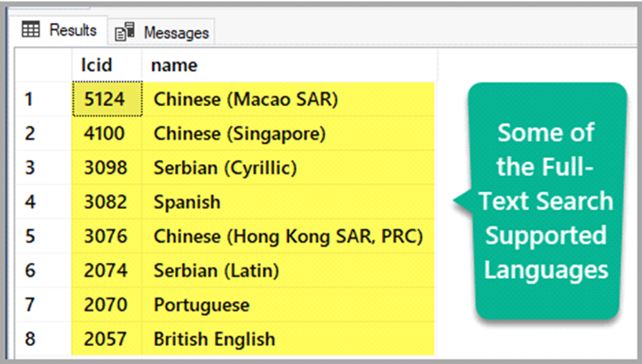The width and height of the screenshot is (642, 364).
Task: Select the Serbian (Cyrillic) name cell
Action: [x=288, y=168]
